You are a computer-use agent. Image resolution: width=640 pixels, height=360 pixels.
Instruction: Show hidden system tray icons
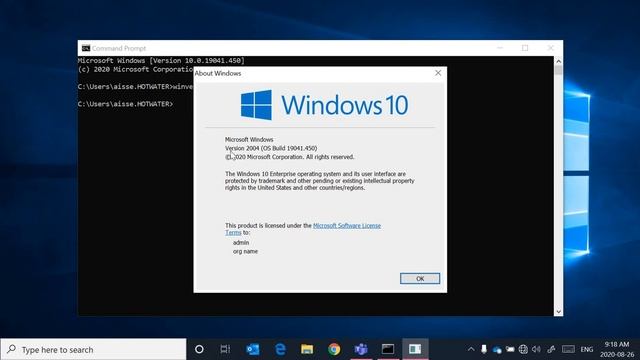[x=471, y=349]
